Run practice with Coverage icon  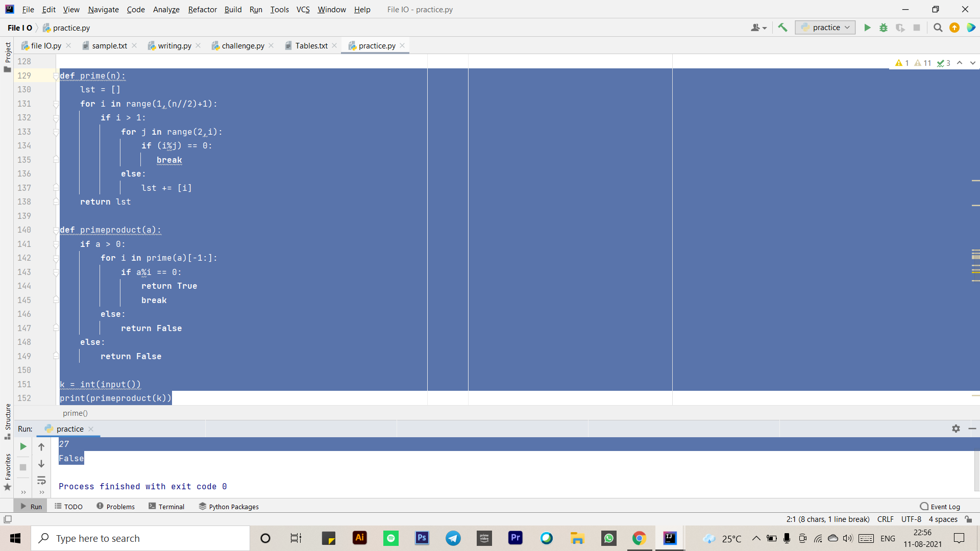(x=900, y=28)
